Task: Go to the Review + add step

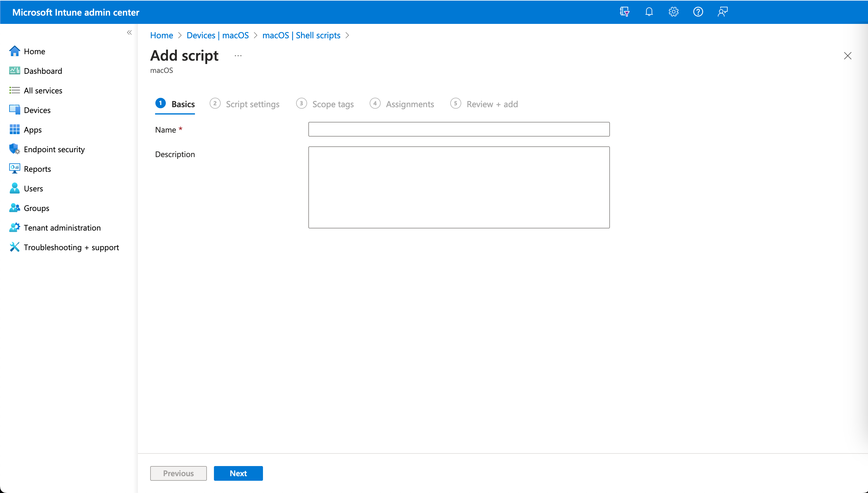Action: pyautogui.click(x=492, y=104)
